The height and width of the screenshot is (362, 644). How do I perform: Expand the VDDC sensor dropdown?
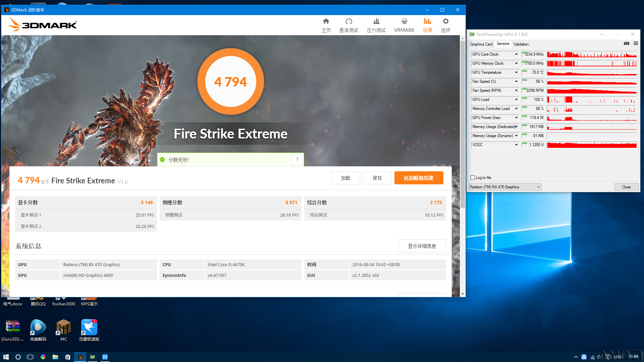click(x=516, y=145)
